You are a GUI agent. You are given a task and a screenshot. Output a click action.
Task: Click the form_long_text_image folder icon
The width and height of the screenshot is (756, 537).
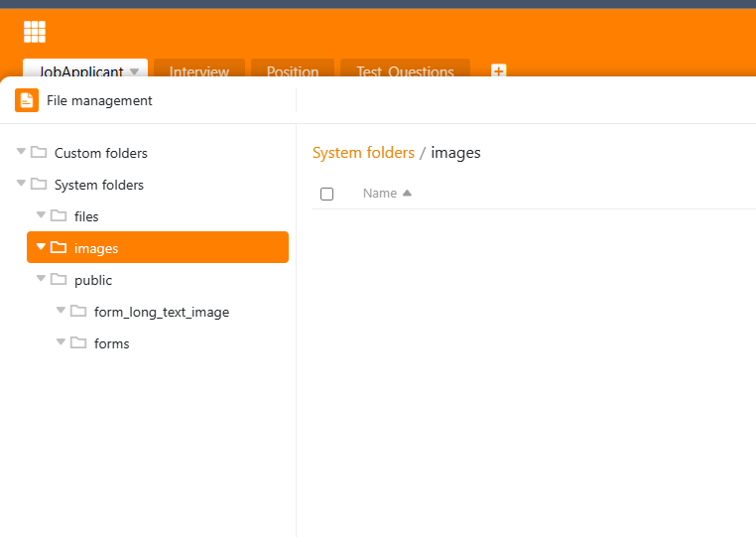(x=78, y=312)
